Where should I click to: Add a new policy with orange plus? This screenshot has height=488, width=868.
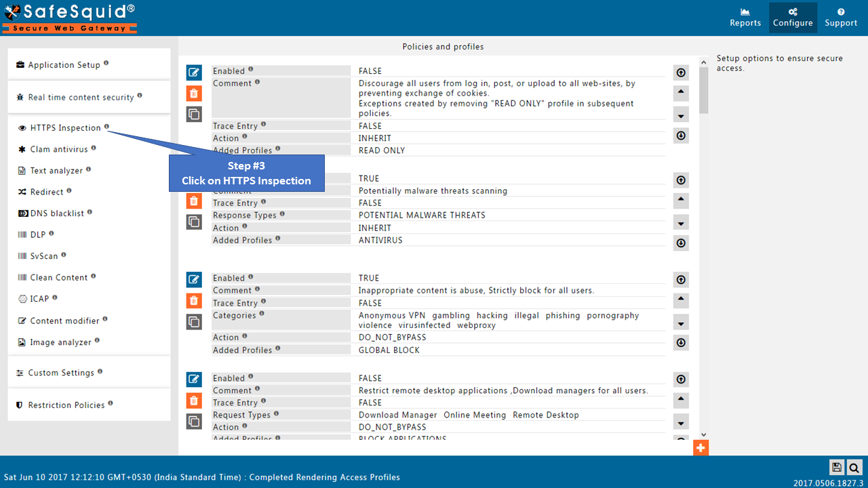(x=701, y=448)
